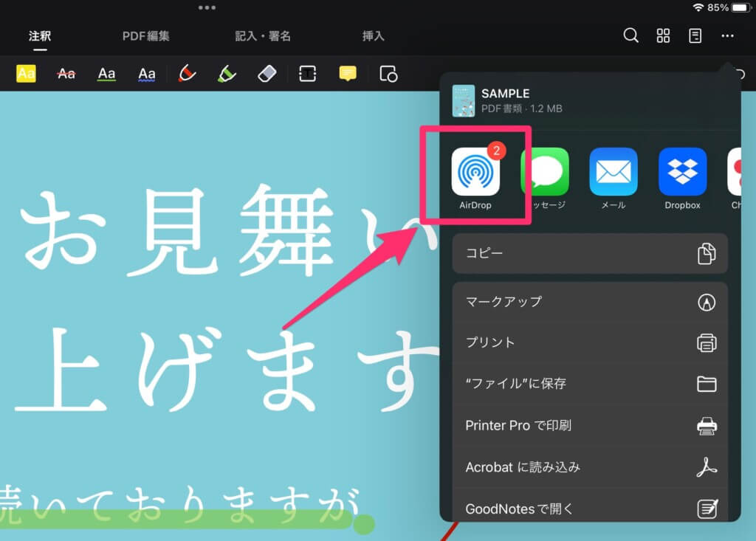Choose the green highlighter marker tool
The image size is (756, 541).
(x=227, y=73)
